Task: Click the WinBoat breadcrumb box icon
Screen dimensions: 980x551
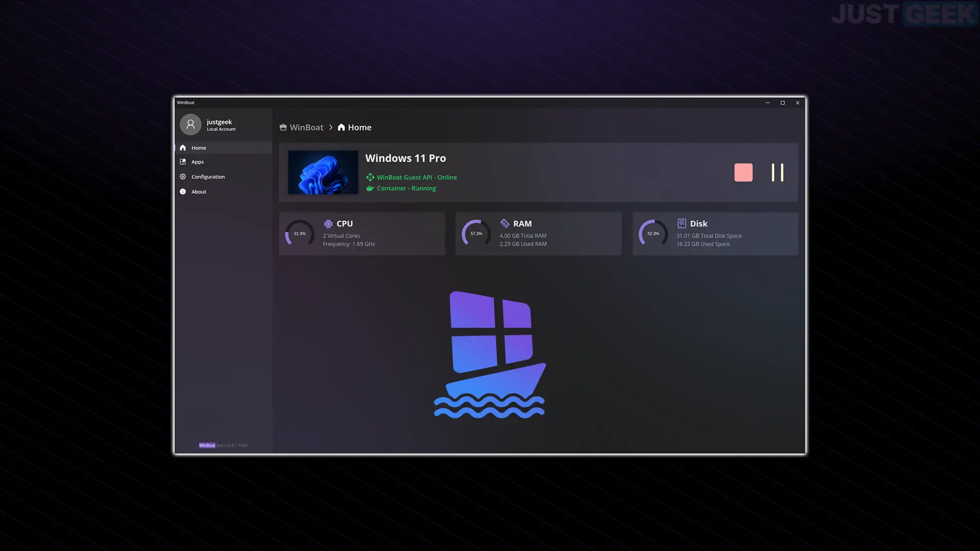Action: click(x=283, y=128)
